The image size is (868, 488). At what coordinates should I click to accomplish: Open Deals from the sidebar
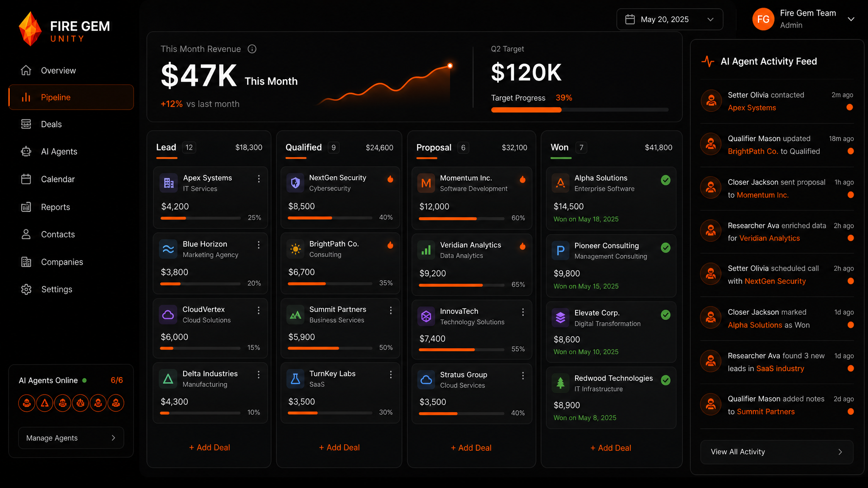[x=71, y=124]
